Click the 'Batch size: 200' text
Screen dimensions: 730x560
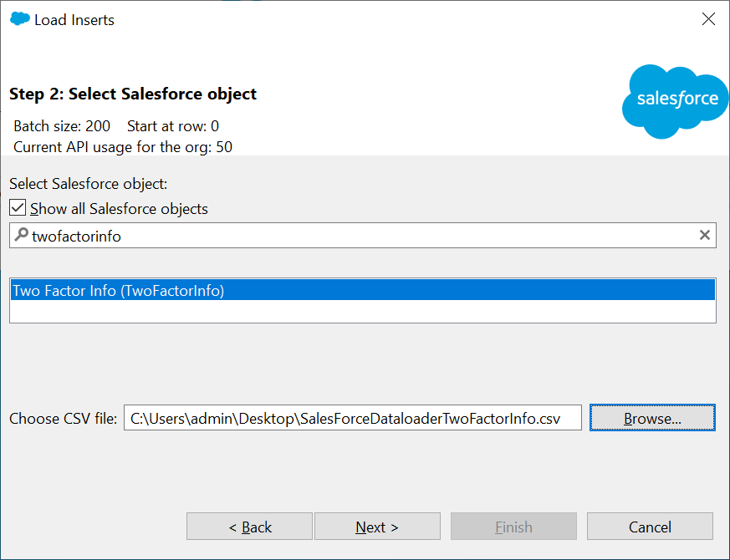point(62,126)
